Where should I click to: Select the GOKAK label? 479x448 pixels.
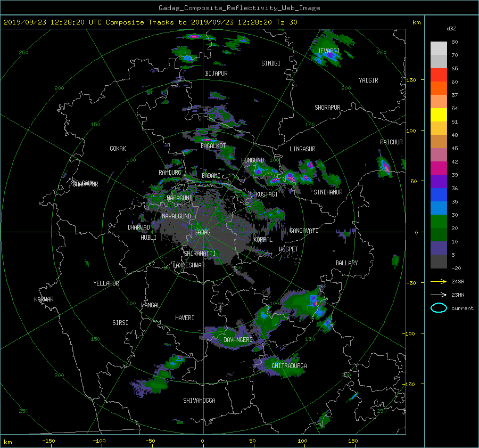[118, 149]
